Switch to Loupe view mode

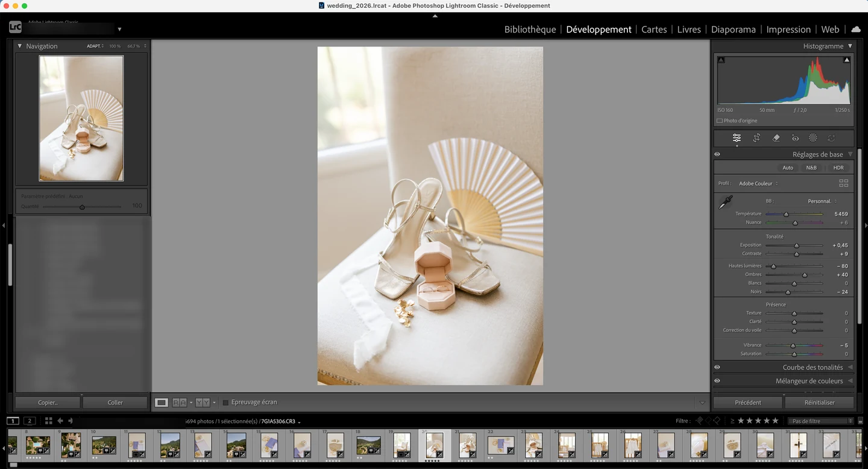click(x=162, y=402)
